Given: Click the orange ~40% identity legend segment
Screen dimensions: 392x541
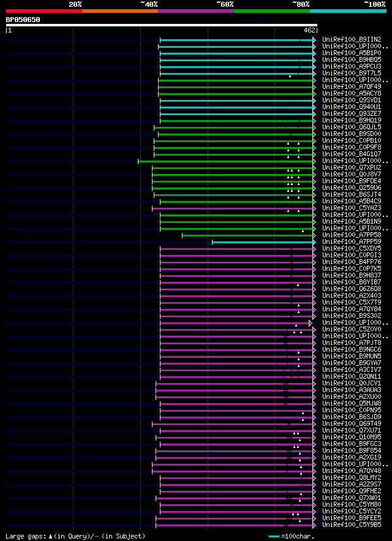Looking at the screenshot, I should click(120, 11).
